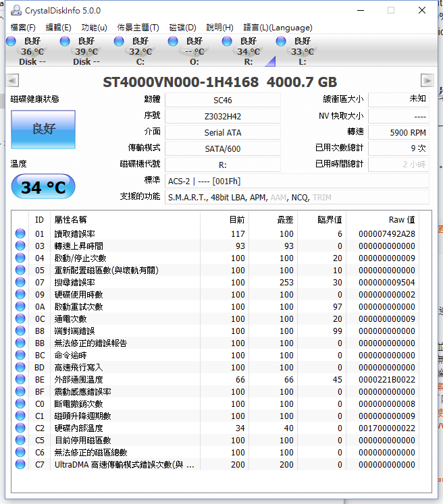Image resolution: width=443 pixels, height=504 pixels.
Task: Open the 檔案(F) menu
Action: click(x=23, y=28)
